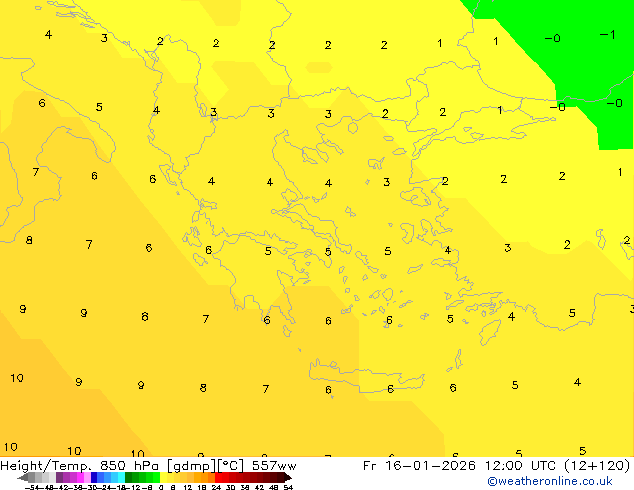The width and height of the screenshot is (634, 490).
Task: Click the 'Height/Temp. 850 hPa' map title
Action: point(80,466)
